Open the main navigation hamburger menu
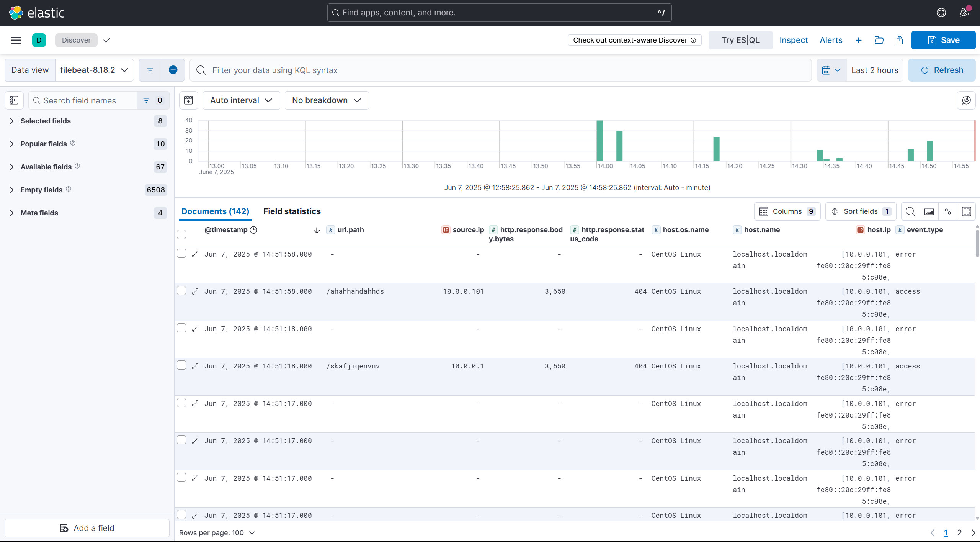 [16, 40]
